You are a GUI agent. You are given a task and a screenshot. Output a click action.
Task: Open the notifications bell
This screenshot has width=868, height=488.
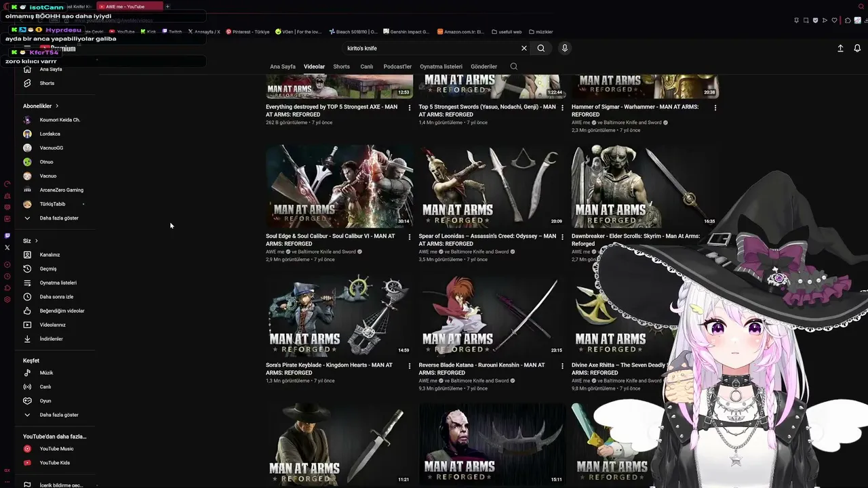pos(857,48)
